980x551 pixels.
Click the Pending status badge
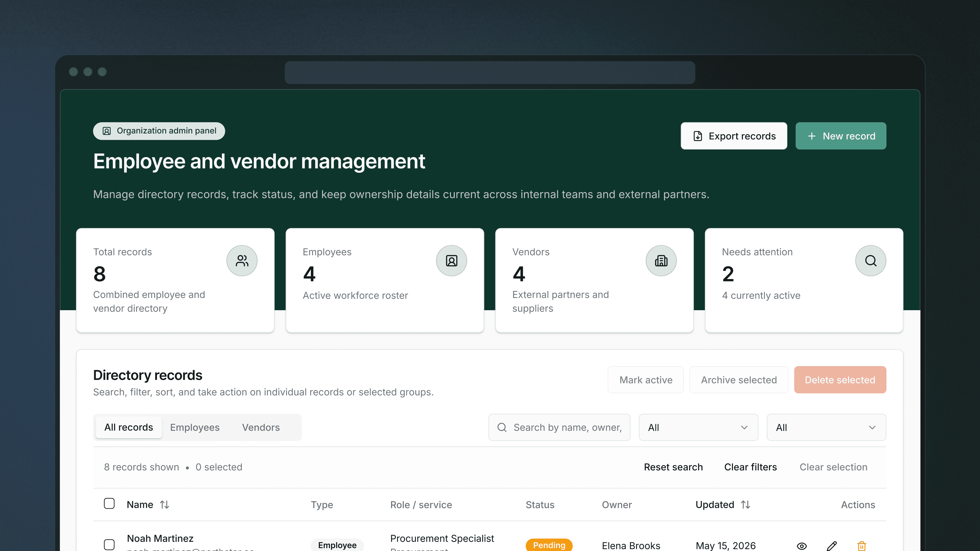549,545
